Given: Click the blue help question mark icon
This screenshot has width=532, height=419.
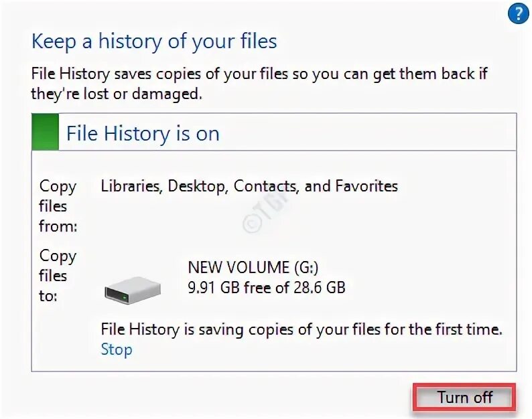Looking at the screenshot, I should tap(518, 13).
